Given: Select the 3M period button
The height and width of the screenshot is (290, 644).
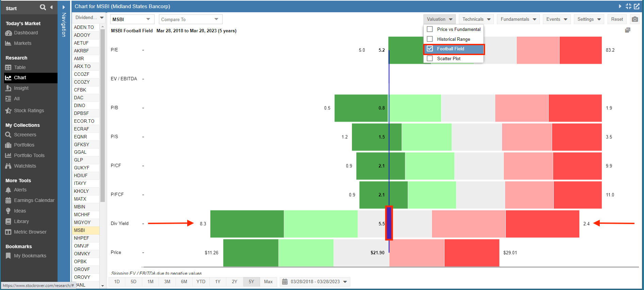Looking at the screenshot, I should click(167, 282).
